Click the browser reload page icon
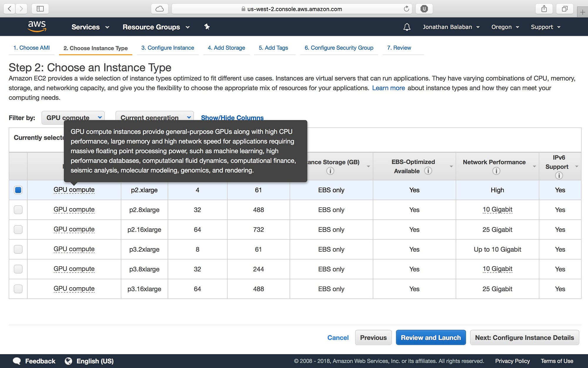The image size is (588, 368). click(406, 9)
